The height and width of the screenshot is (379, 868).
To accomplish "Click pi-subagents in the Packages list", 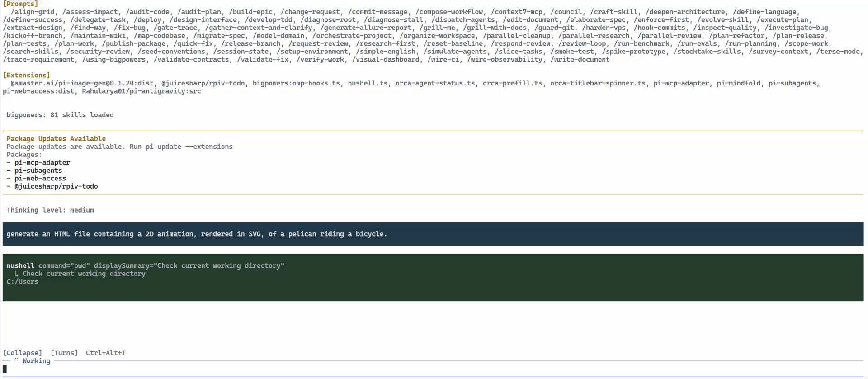I will 38,171.
